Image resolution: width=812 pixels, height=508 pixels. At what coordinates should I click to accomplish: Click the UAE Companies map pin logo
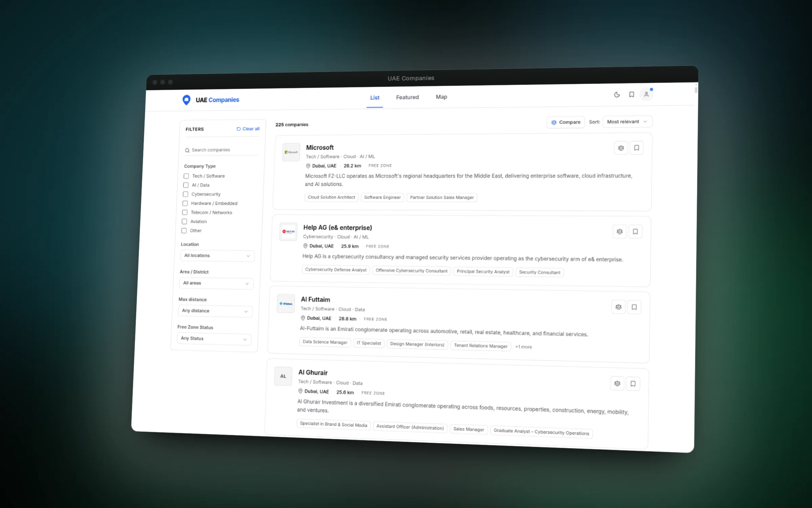click(186, 100)
